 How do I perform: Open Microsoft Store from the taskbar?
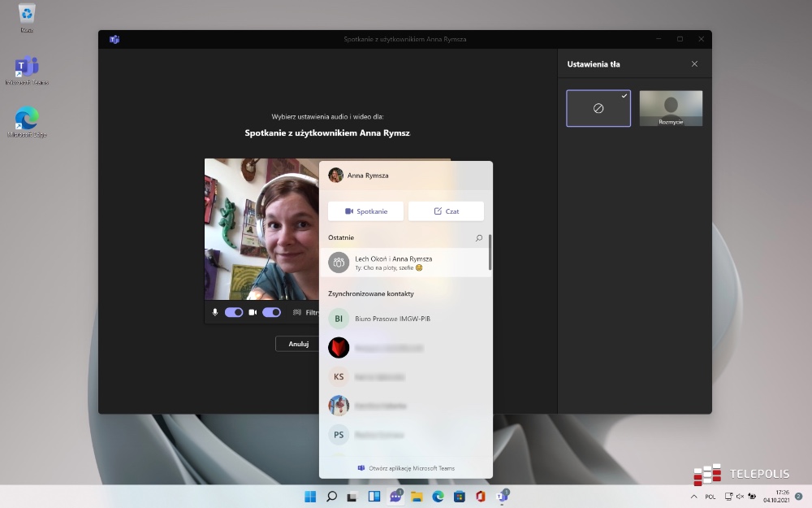click(459, 496)
